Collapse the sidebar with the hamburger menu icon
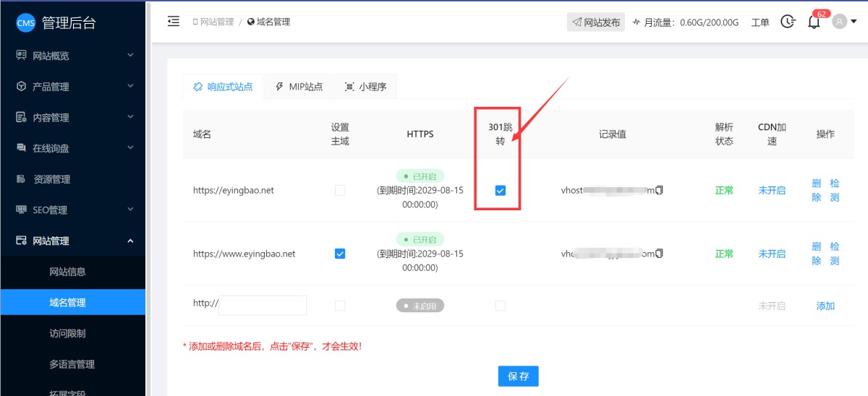Viewport: 868px width, 396px height. [x=174, y=22]
